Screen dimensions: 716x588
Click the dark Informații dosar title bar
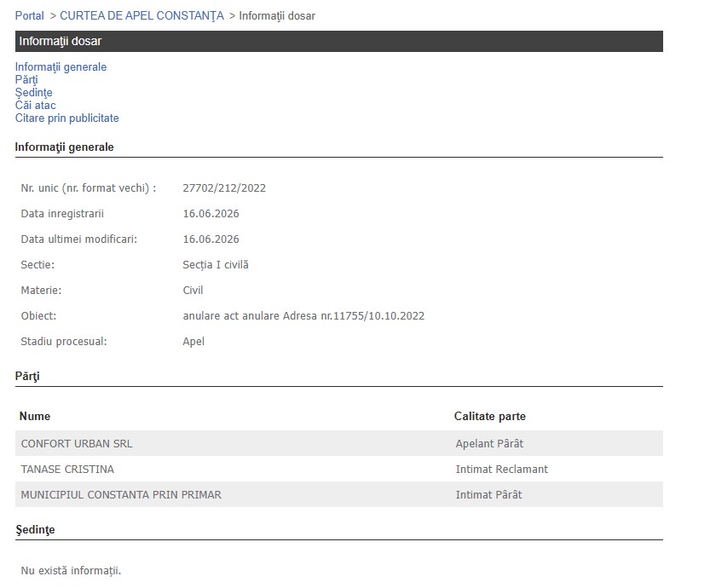pyautogui.click(x=339, y=41)
